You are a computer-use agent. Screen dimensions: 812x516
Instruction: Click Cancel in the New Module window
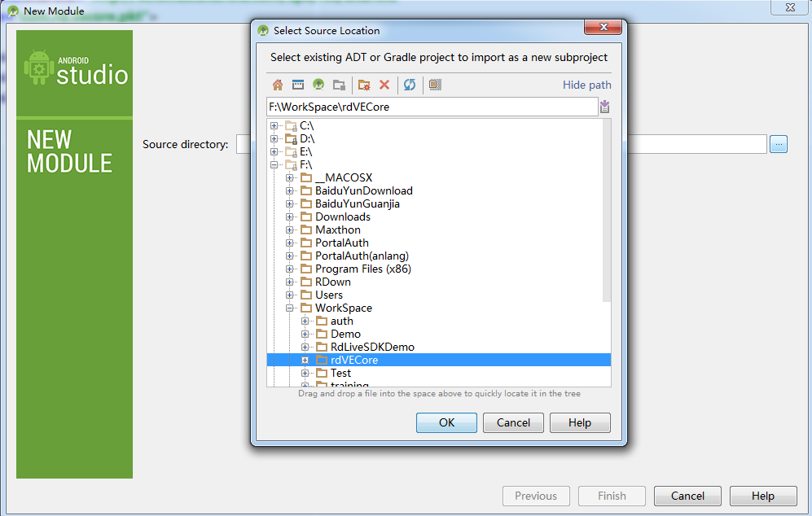(x=687, y=496)
